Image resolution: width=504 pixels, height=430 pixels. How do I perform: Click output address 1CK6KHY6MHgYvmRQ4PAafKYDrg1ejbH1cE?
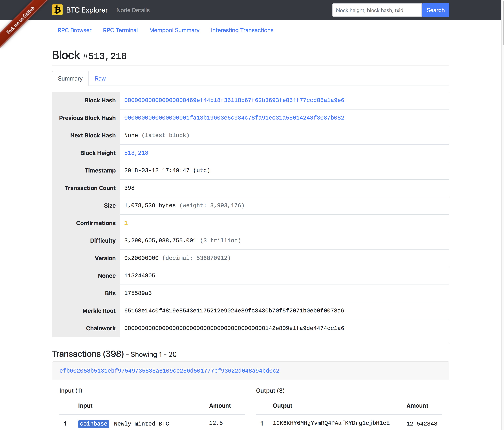331,423
